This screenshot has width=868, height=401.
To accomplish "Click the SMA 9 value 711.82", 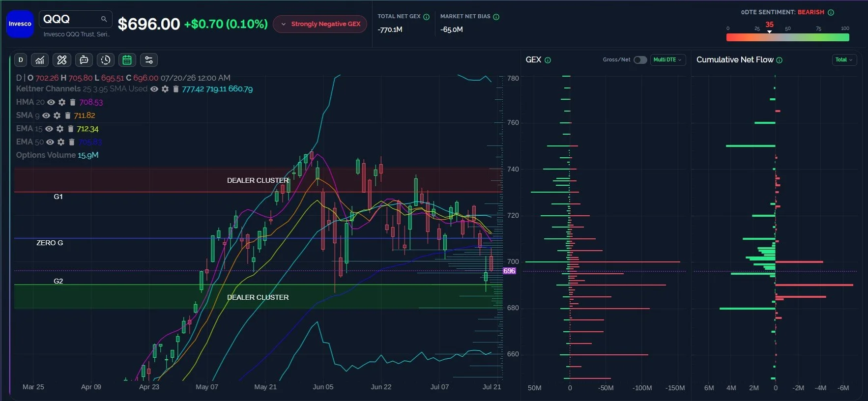I will point(85,115).
